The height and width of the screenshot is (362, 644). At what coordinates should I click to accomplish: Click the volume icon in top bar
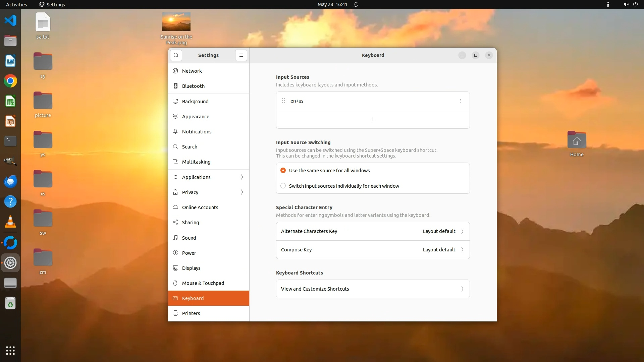click(626, 4)
